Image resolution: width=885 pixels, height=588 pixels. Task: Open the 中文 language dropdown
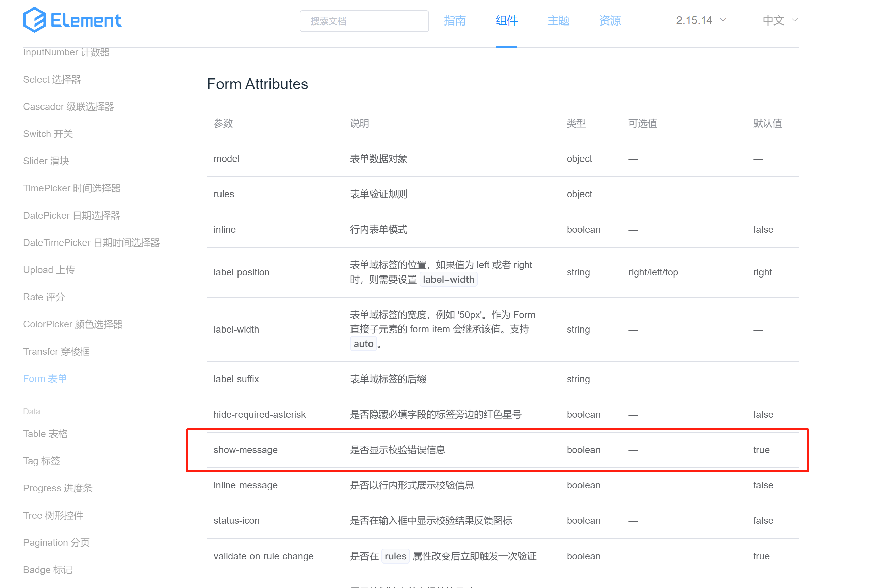tap(773, 21)
